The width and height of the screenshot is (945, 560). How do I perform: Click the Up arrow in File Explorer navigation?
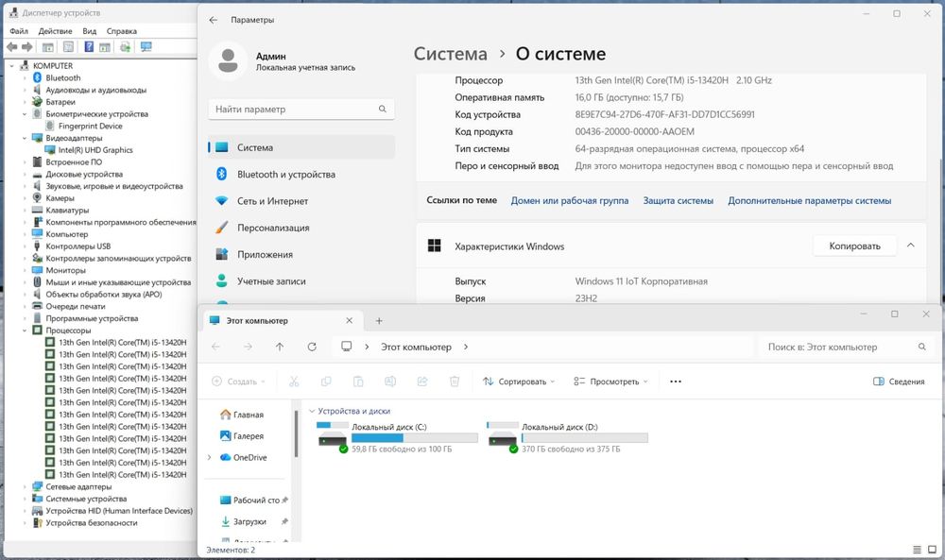click(280, 347)
